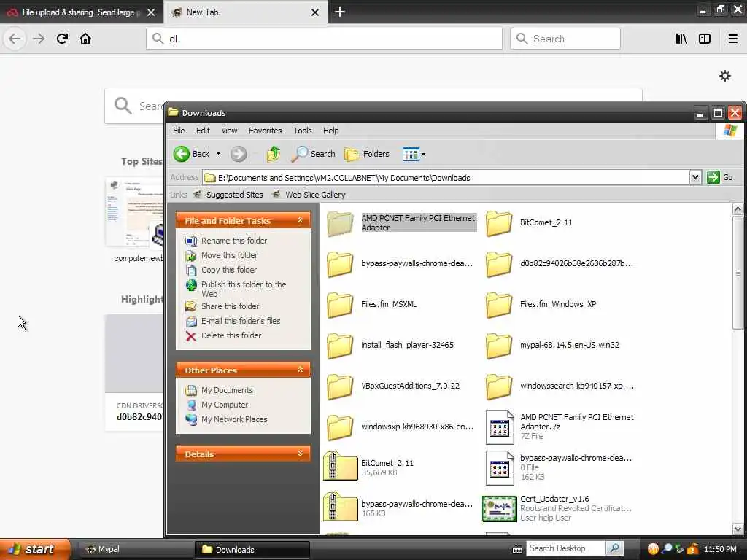
Task: Close the File upload & sharing tab
Action: 151,12
